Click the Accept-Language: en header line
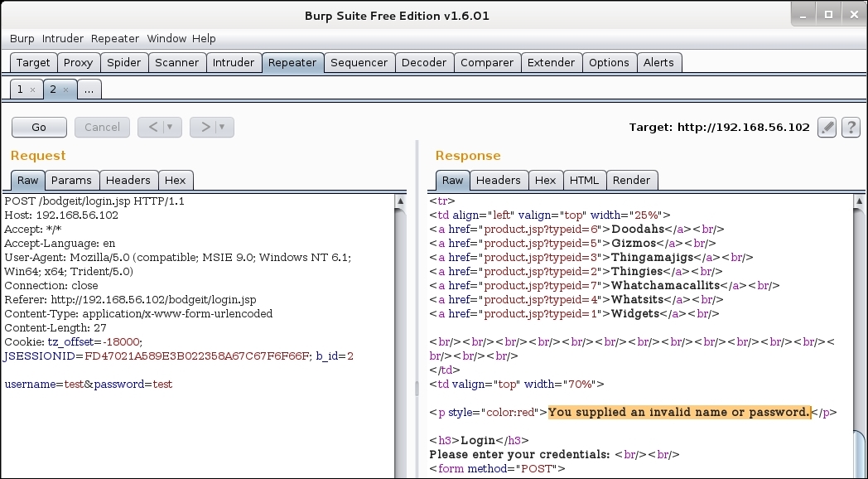The image size is (868, 479). [60, 244]
